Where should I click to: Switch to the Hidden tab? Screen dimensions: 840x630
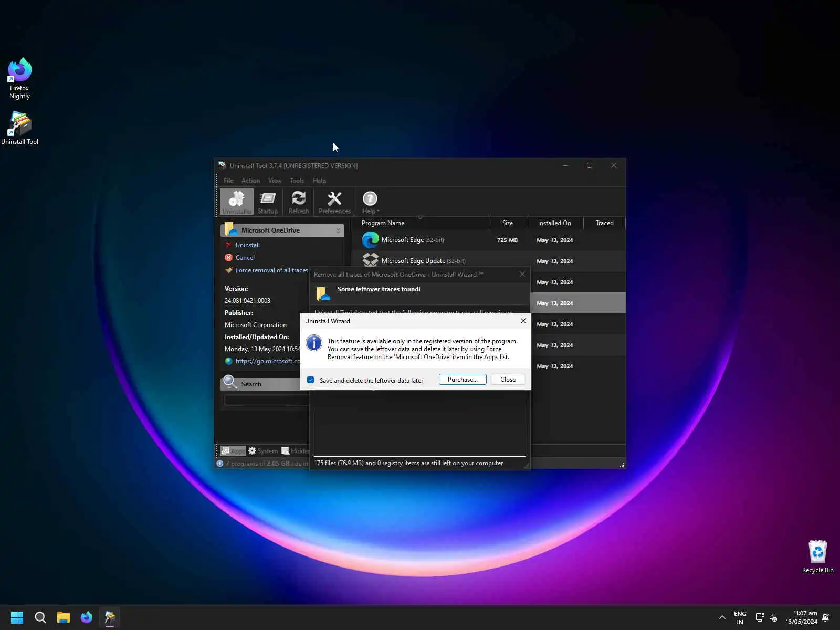pyautogui.click(x=296, y=451)
